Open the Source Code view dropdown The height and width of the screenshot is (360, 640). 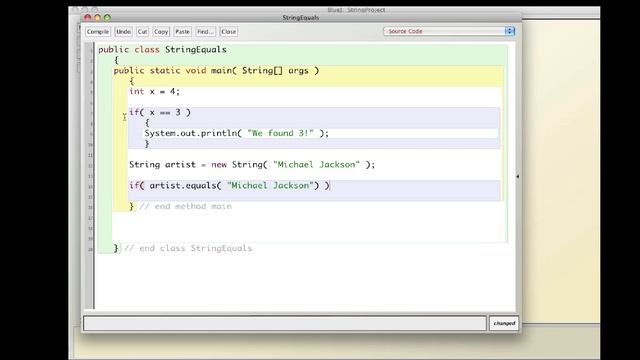(x=449, y=31)
